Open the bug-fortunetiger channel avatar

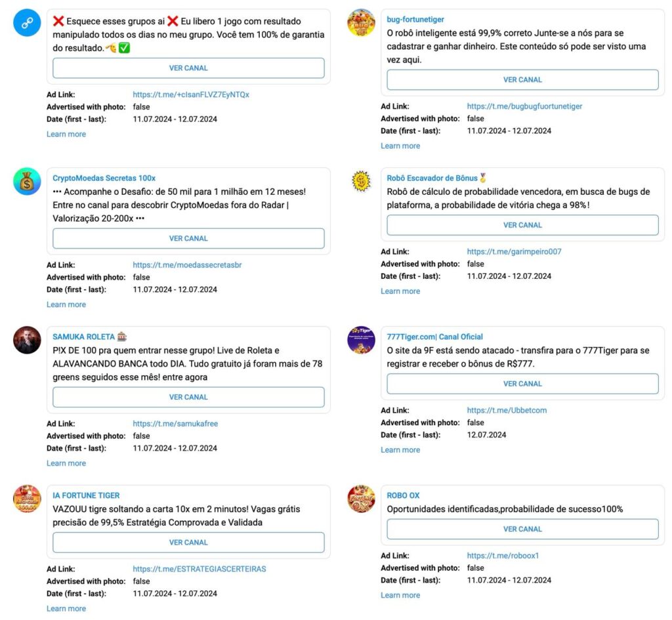point(362,23)
